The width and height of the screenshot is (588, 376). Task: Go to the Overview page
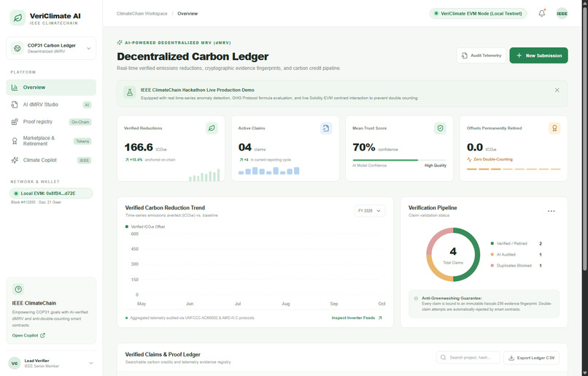pos(51,88)
